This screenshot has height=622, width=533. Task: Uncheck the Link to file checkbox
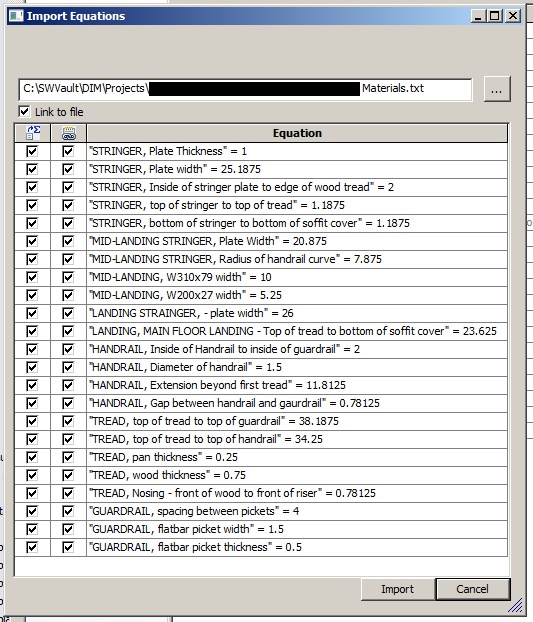[24, 111]
